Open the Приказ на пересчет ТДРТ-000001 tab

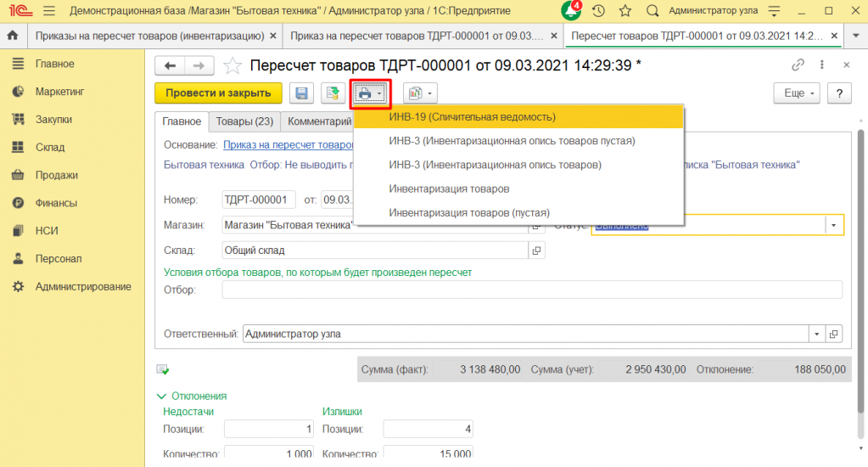[417, 36]
